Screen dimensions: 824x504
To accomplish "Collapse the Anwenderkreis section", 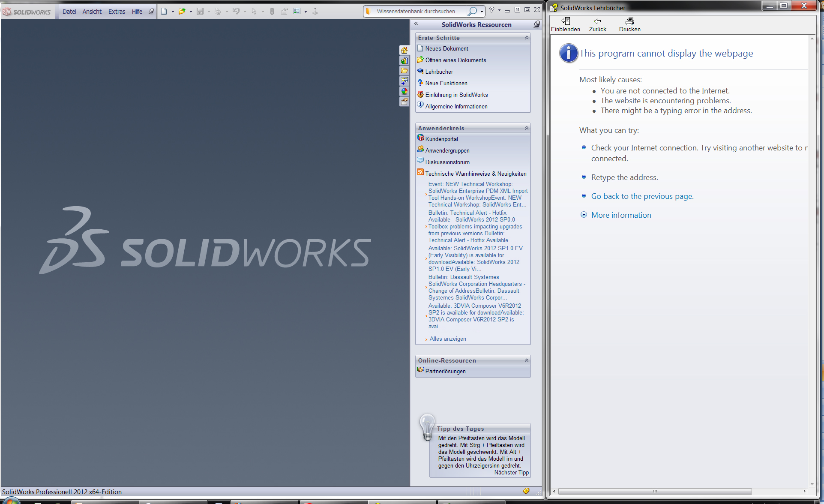I will pos(527,128).
